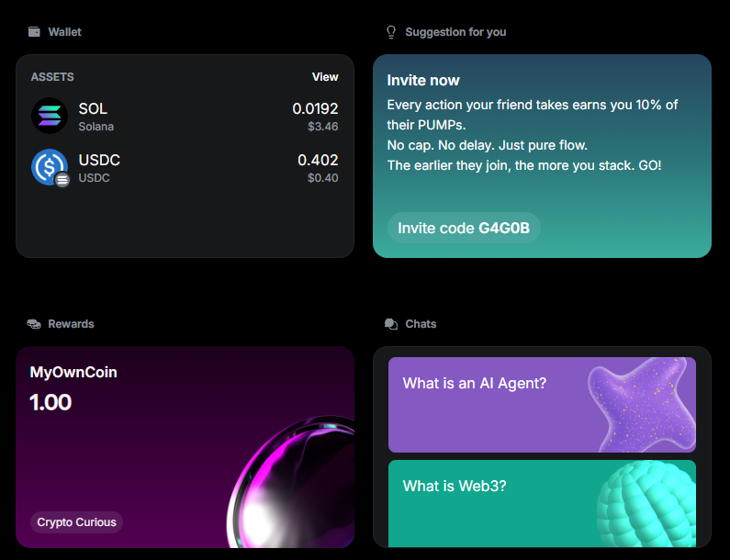Select the SOL Solana logo icon
Image resolution: width=730 pixels, height=560 pixels.
(x=50, y=116)
